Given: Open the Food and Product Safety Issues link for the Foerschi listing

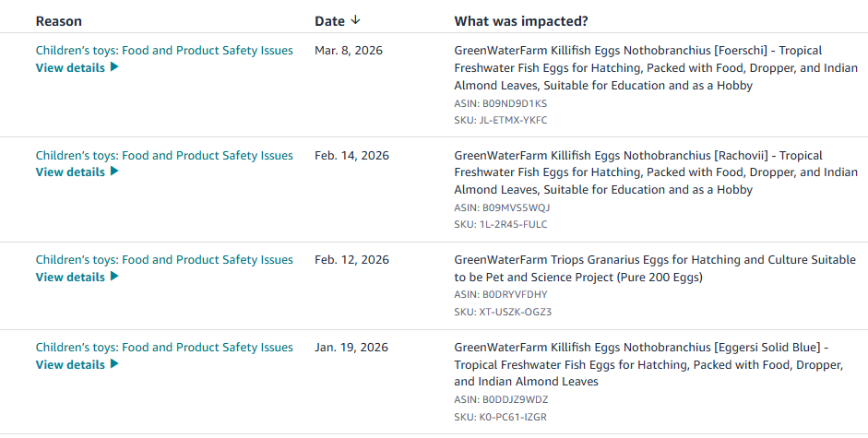Looking at the screenshot, I should [x=164, y=51].
